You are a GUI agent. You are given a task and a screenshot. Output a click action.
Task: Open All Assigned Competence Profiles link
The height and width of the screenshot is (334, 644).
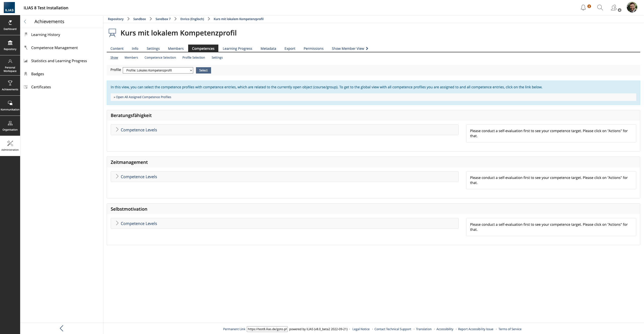pyautogui.click(x=143, y=97)
